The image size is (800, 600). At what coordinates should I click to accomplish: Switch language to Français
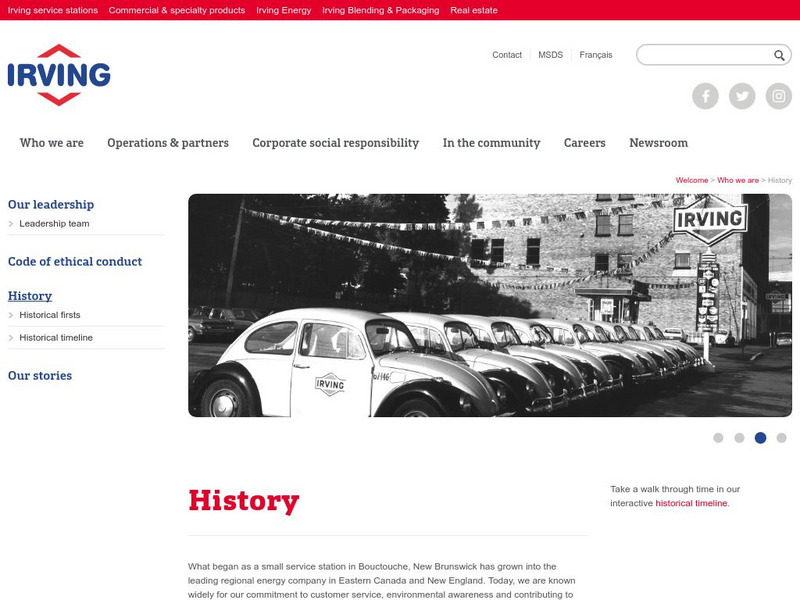click(x=595, y=55)
